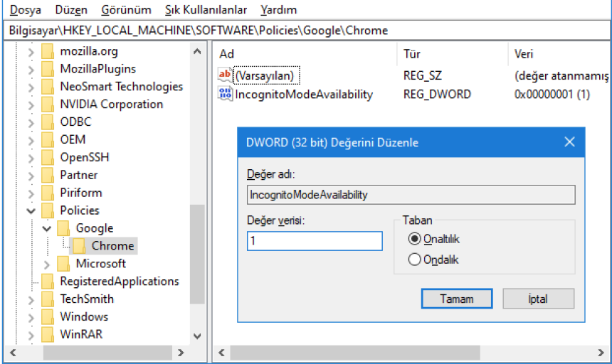Select the Onaltılık radio button
The image size is (612, 364).
(415, 240)
